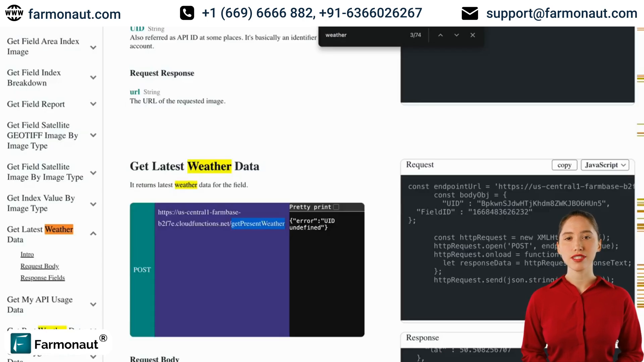The height and width of the screenshot is (362, 644).
Task: Click the Intro menu item
Action: tap(27, 254)
